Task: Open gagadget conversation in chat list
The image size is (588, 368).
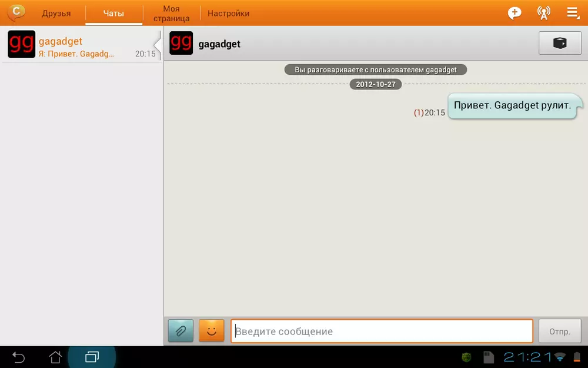Action: click(x=81, y=45)
